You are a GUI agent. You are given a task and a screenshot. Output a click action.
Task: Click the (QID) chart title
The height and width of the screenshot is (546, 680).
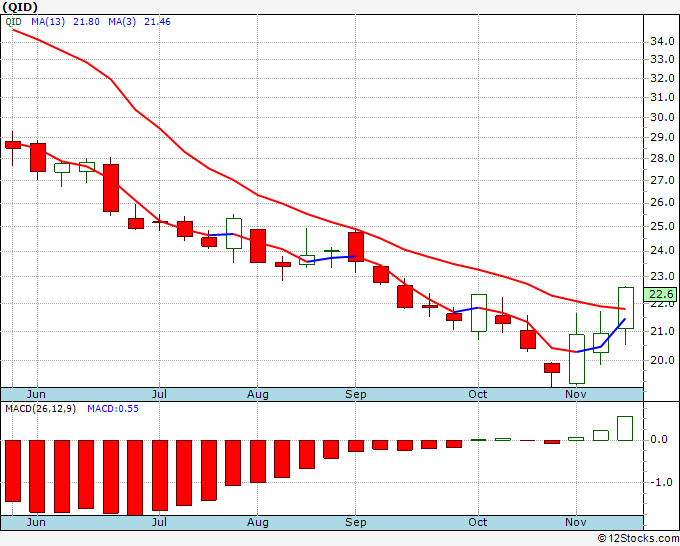pyautogui.click(x=20, y=7)
